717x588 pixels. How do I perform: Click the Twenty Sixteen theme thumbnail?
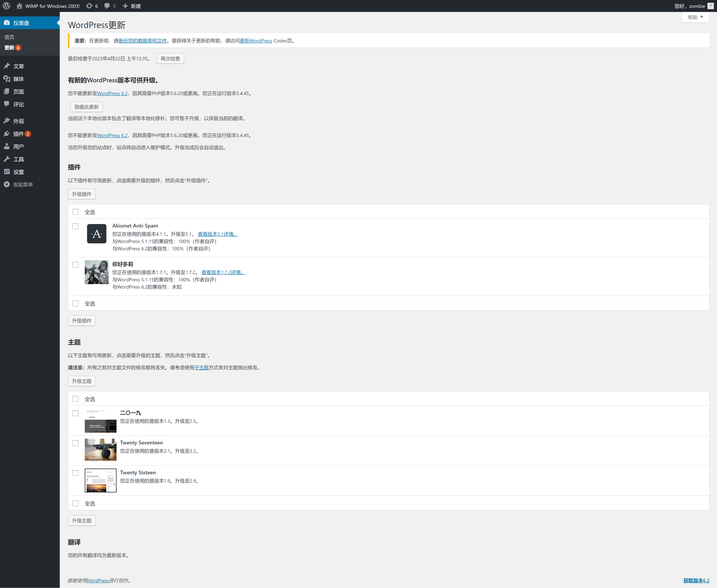[x=101, y=480]
